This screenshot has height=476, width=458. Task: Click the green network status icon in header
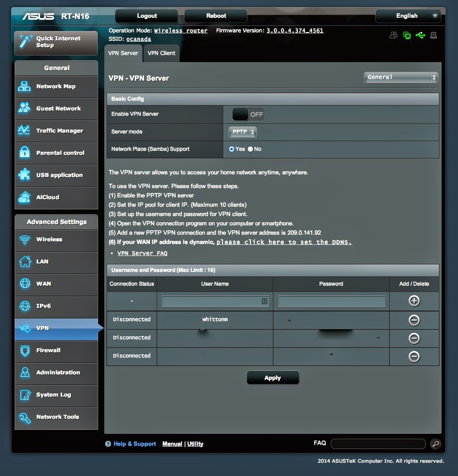(x=407, y=35)
